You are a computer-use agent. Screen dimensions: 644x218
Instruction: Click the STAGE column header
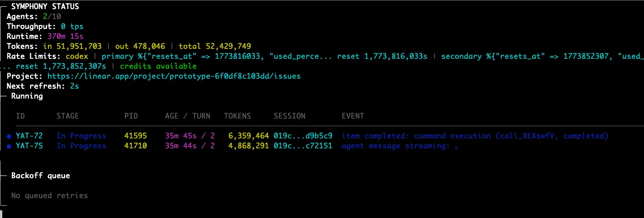coord(67,116)
